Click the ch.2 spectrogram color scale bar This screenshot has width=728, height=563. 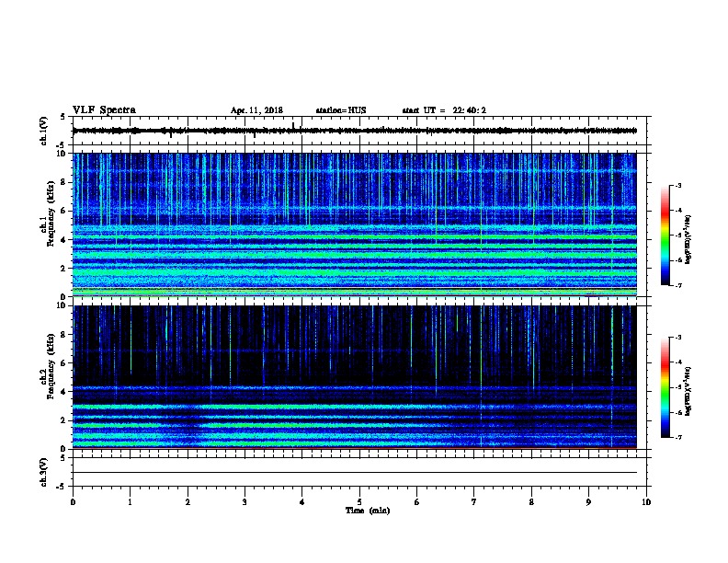pos(665,387)
